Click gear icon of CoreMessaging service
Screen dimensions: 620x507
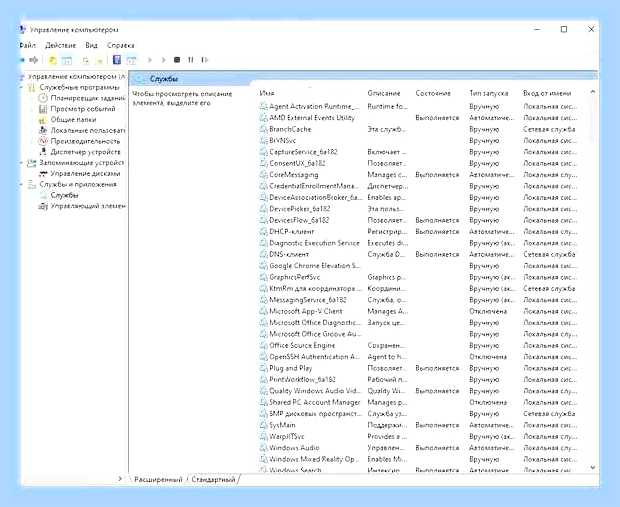[x=263, y=175]
